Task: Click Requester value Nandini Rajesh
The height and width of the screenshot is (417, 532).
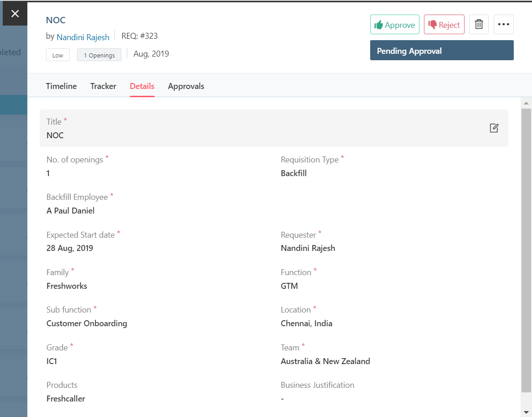Action: tap(308, 248)
